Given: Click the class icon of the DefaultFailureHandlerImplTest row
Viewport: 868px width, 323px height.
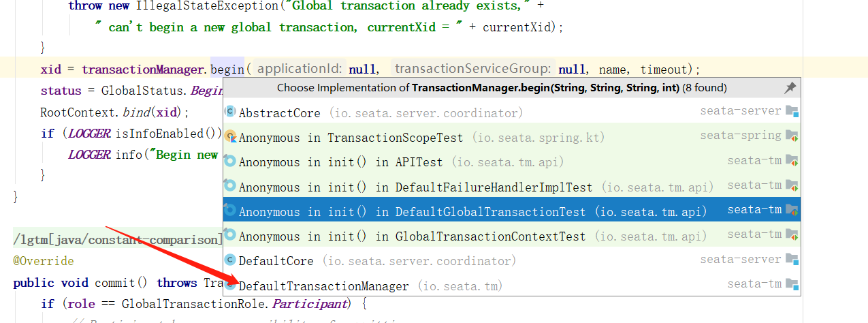Looking at the screenshot, I should [x=230, y=185].
